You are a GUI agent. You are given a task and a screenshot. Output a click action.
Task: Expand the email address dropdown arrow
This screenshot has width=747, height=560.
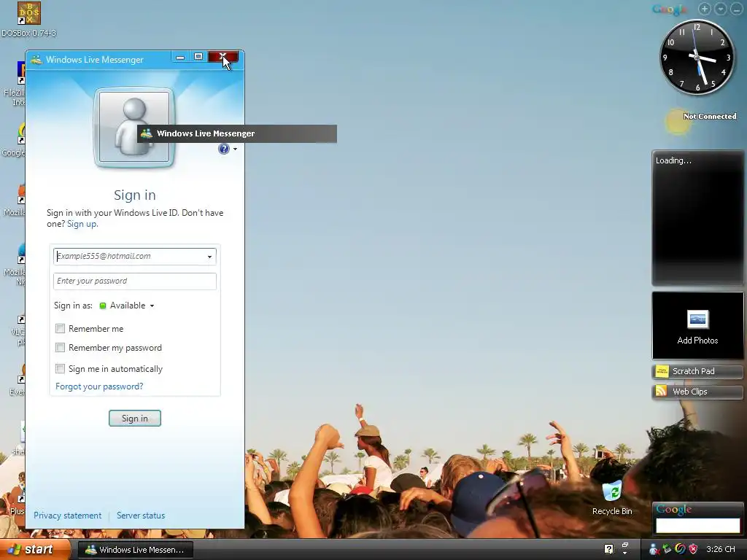point(209,257)
